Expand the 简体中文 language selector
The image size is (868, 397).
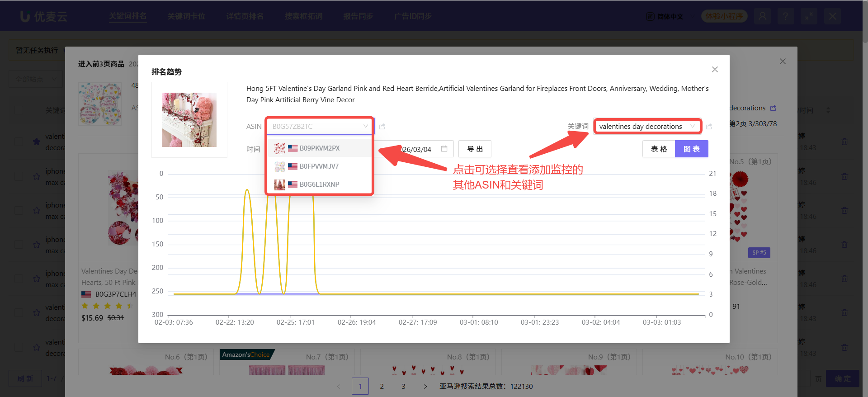(665, 16)
